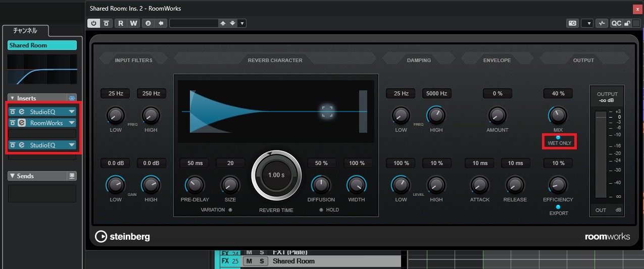Bypass the RoomWorks insert slot
Viewport: 644px width, 269px height.
coord(13,123)
